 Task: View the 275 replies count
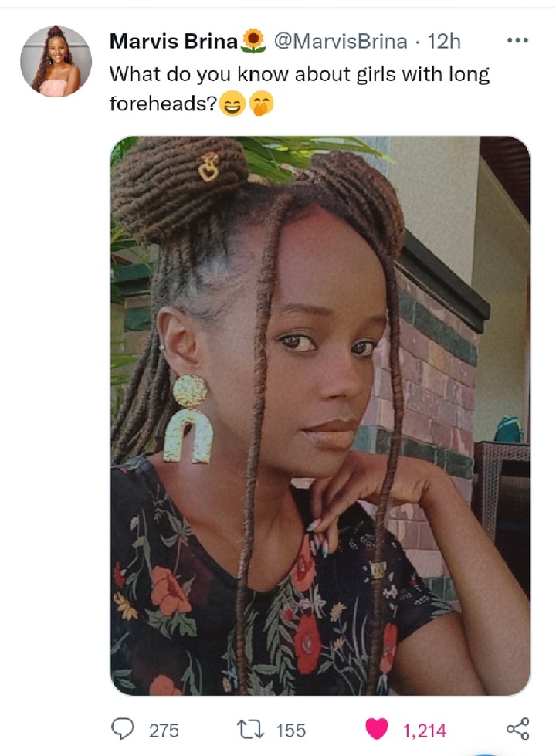click(x=164, y=731)
